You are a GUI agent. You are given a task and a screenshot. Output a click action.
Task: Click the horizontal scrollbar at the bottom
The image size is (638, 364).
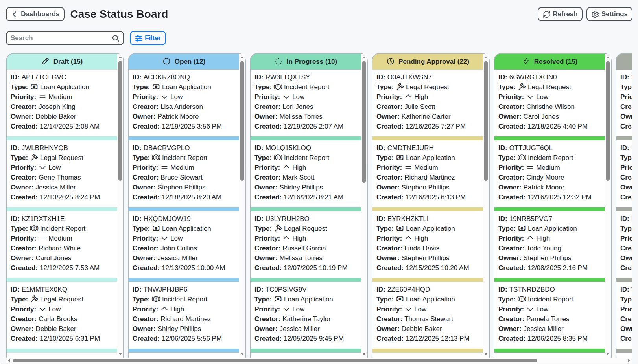tap(275, 360)
